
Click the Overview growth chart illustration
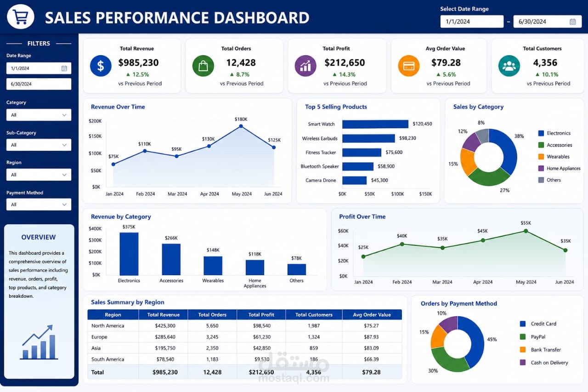tap(39, 342)
